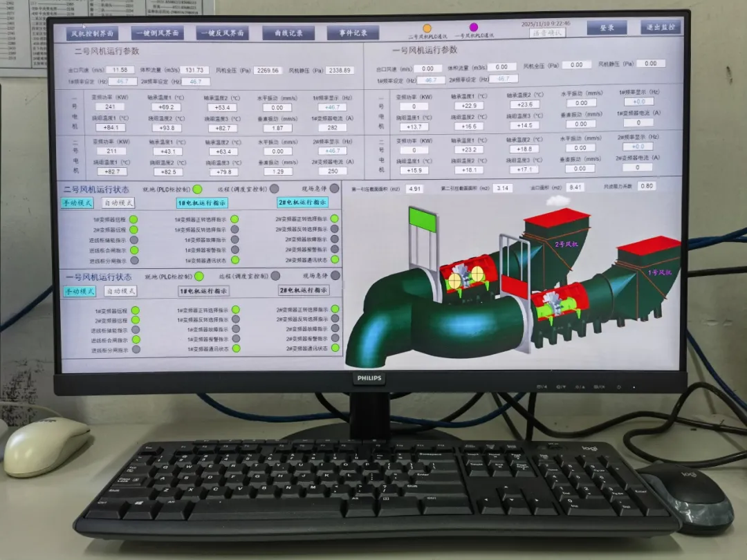Screen dimensions: 747x560
Task: Open the 事件记录 page
Action: [x=353, y=32]
